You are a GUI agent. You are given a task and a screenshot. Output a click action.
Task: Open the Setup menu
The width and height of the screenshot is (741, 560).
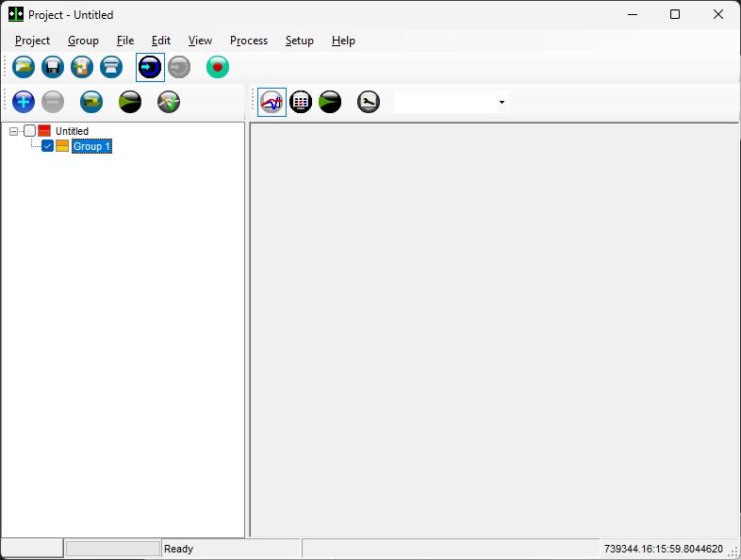299,41
